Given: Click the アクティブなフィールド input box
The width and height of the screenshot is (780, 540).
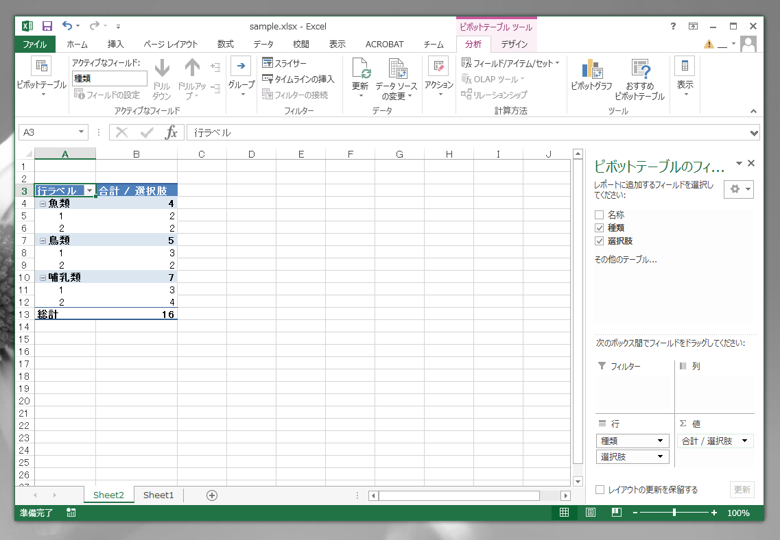Looking at the screenshot, I should click(x=109, y=78).
